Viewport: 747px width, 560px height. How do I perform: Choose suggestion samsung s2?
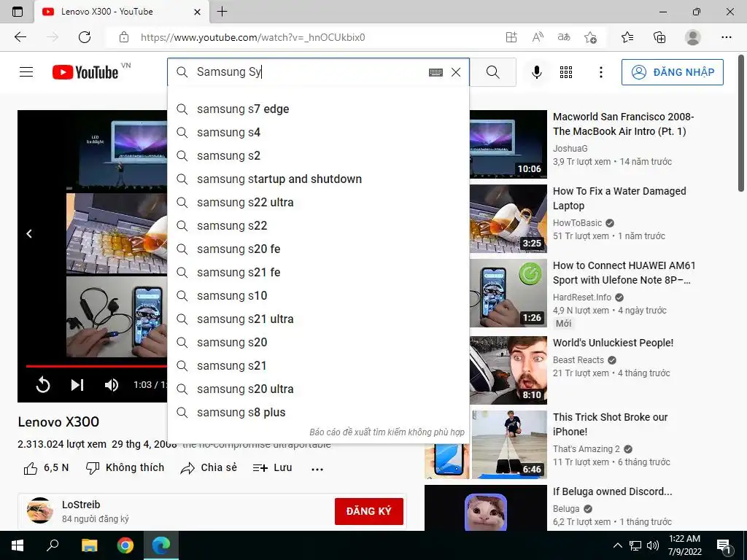point(318,156)
